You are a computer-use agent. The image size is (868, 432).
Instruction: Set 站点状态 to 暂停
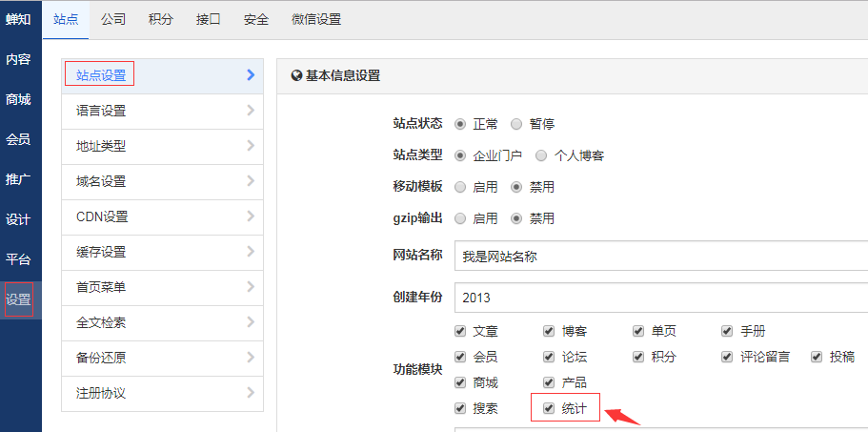516,124
